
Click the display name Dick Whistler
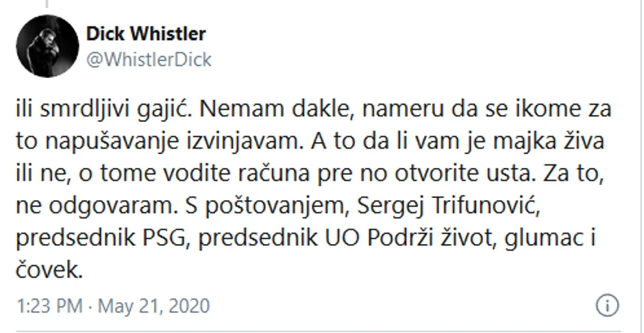coord(147,34)
